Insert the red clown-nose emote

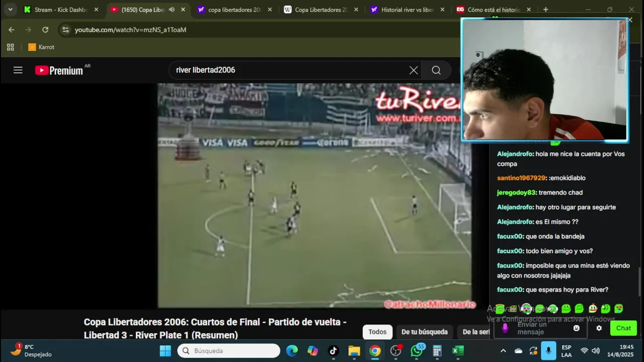593,308
